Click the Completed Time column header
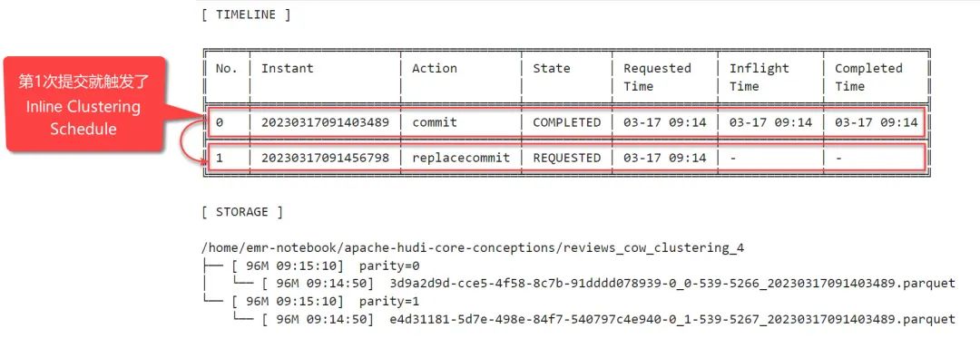 [x=868, y=77]
